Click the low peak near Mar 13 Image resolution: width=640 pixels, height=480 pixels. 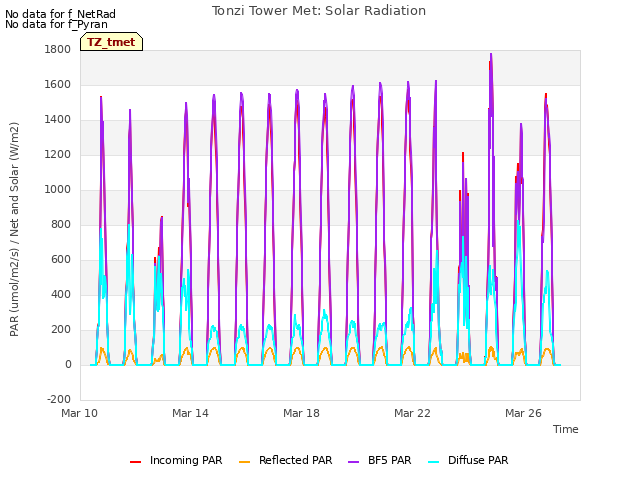(x=162, y=218)
